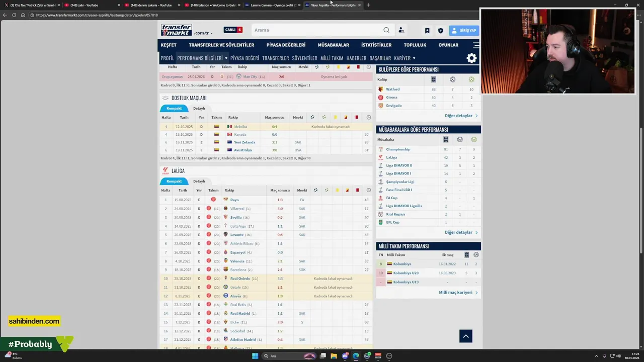
Task: Open the Championship competition link
Action: pos(398,149)
